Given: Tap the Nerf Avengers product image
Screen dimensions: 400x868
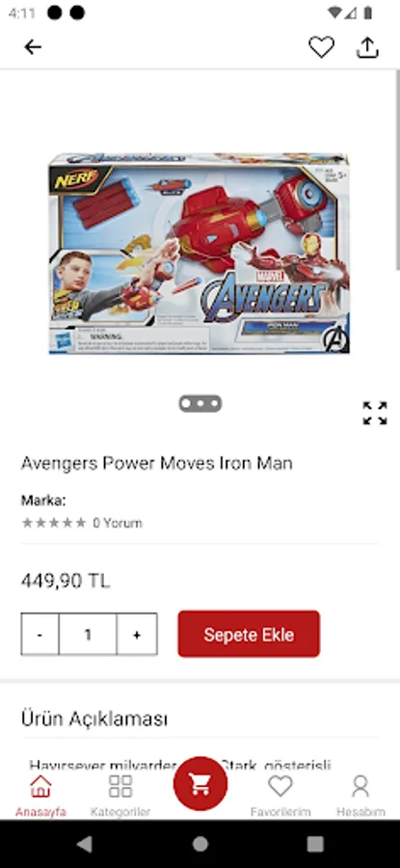Looking at the screenshot, I should (200, 254).
